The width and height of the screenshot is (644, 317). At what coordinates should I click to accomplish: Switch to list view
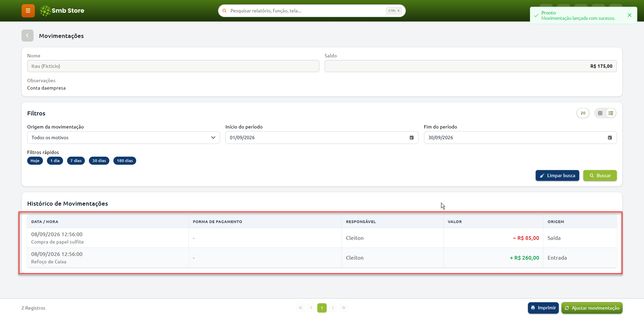611,113
